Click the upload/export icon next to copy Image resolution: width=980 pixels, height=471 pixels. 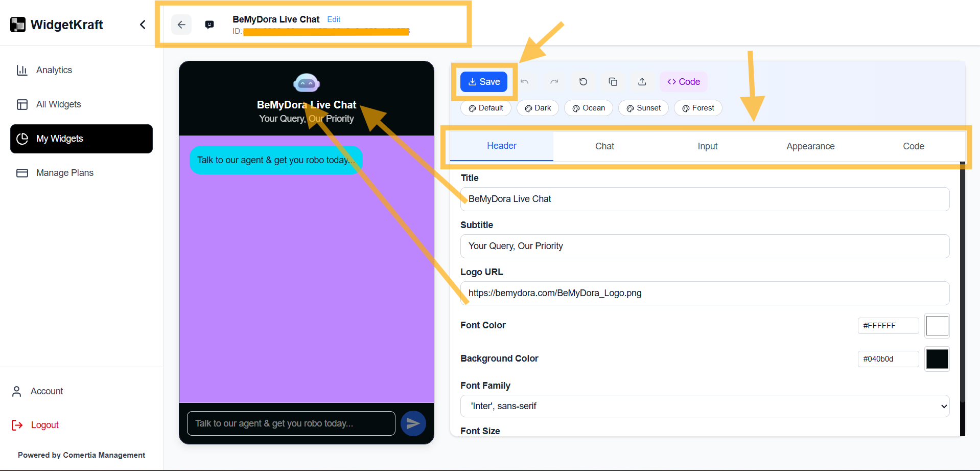pyautogui.click(x=642, y=81)
